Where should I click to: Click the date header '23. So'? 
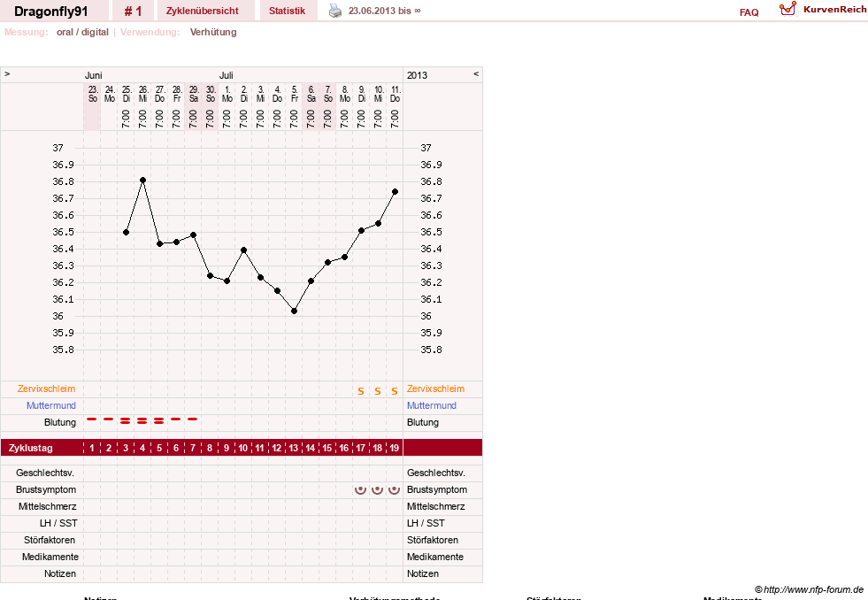92,94
